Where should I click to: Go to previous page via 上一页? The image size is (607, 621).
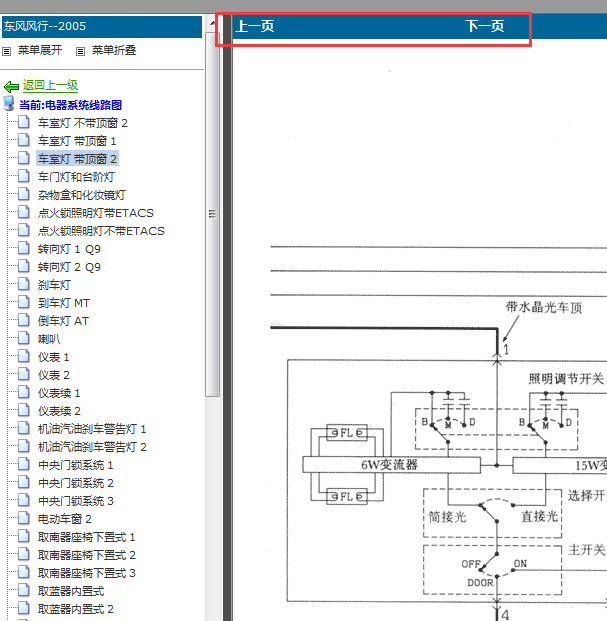pyautogui.click(x=255, y=26)
